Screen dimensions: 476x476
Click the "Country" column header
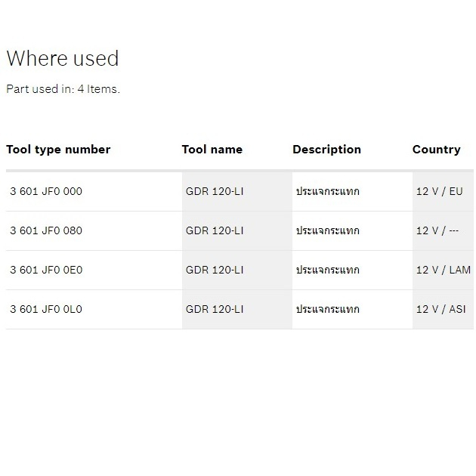coord(436,150)
